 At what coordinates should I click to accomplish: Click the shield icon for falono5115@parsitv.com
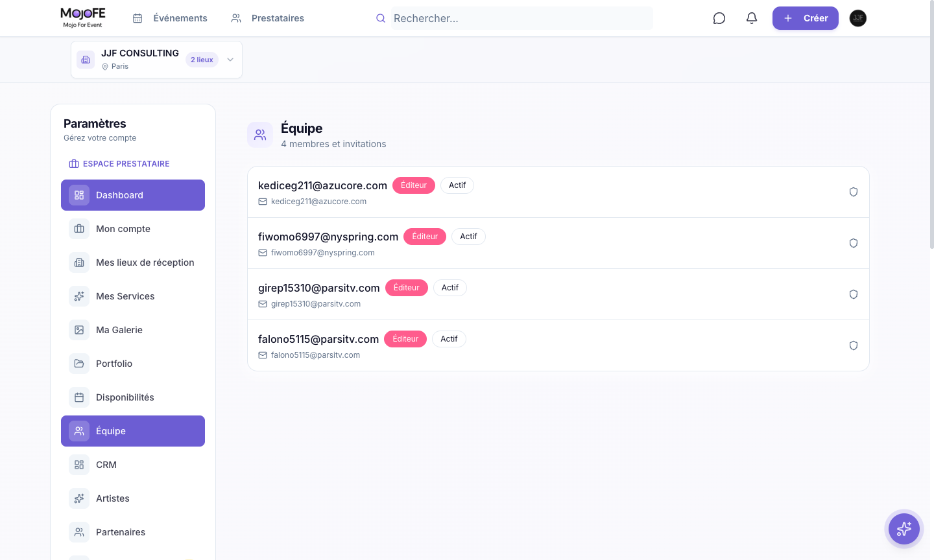854,345
